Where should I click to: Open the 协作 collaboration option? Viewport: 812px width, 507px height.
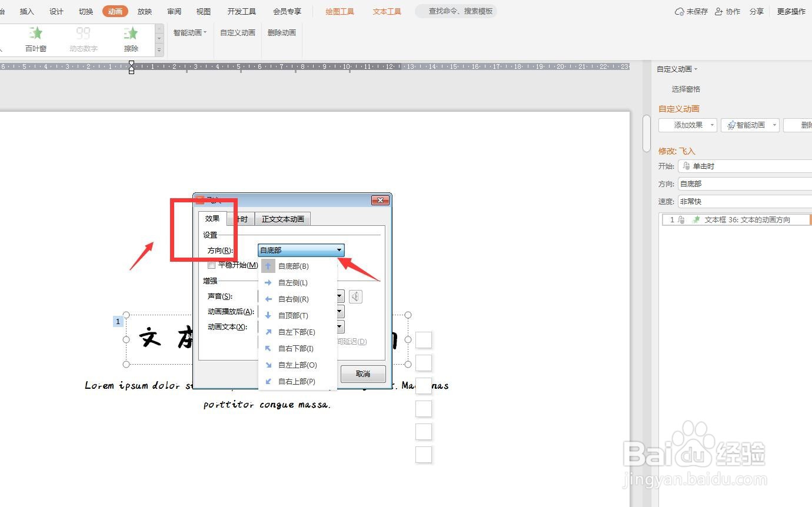[x=727, y=11]
